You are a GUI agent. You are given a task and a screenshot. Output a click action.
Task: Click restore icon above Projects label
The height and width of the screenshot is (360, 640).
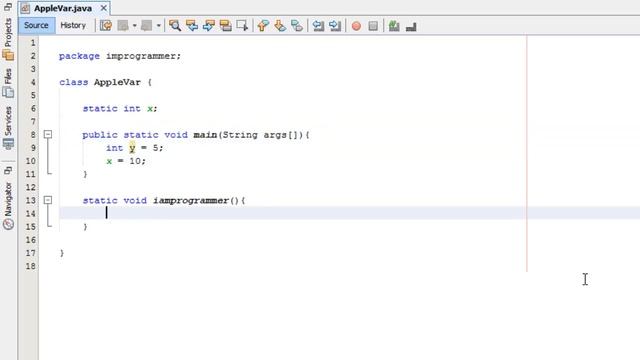(8, 7)
